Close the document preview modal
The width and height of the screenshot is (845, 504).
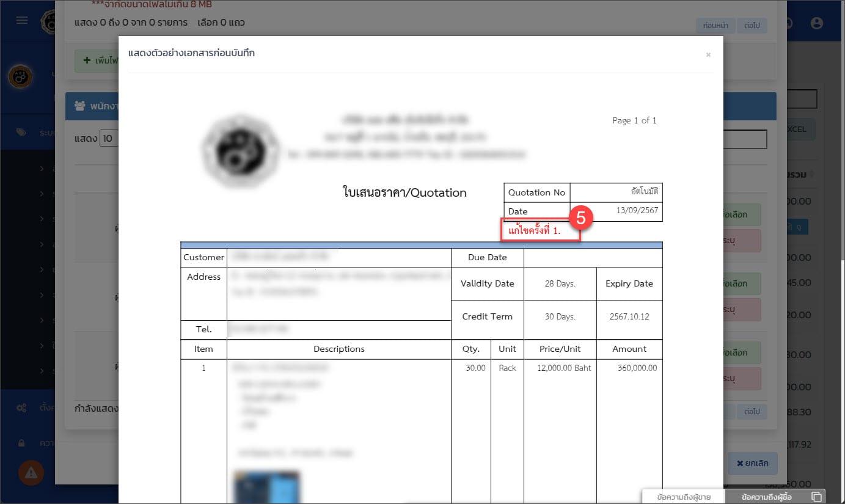(708, 55)
